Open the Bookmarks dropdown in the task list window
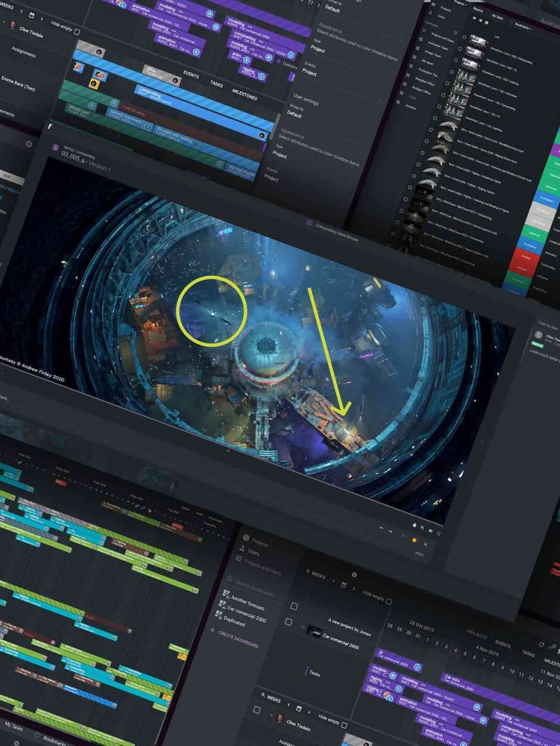This screenshot has width=560, height=746. coord(523,25)
